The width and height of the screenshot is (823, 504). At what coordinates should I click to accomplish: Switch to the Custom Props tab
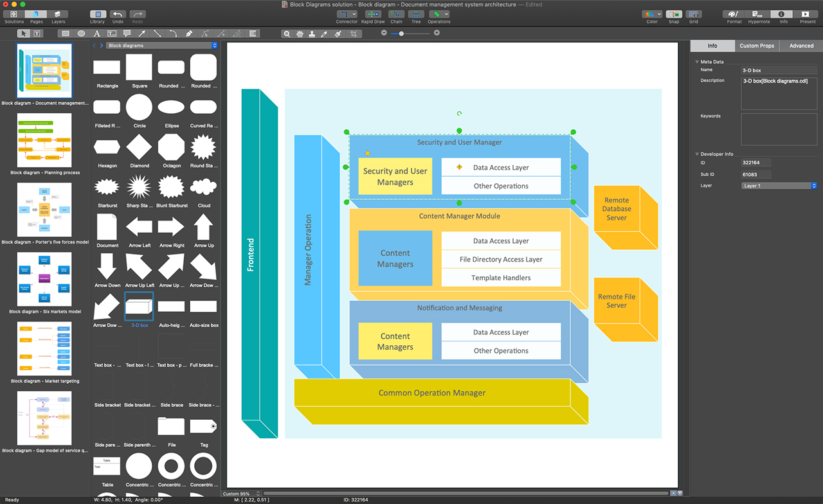[x=757, y=46]
